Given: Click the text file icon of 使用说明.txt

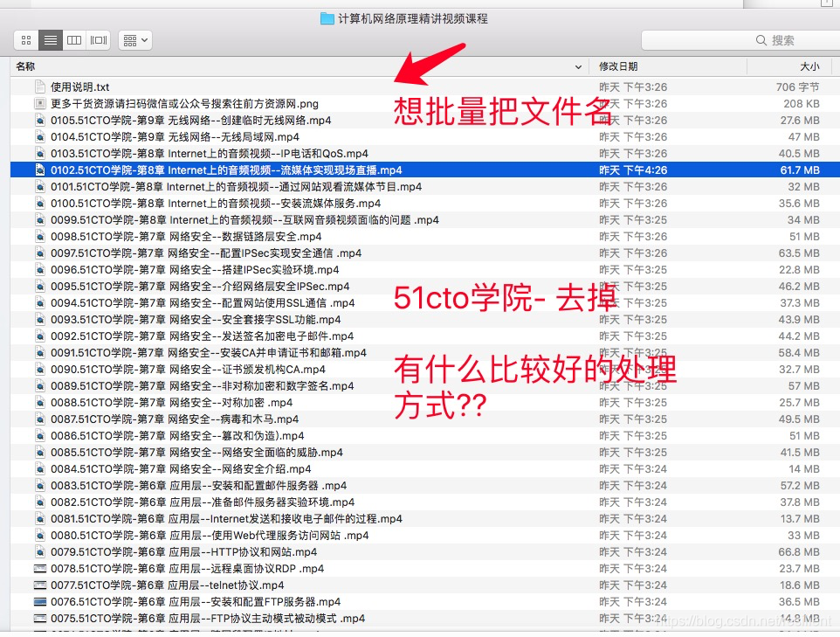Looking at the screenshot, I should point(39,87).
